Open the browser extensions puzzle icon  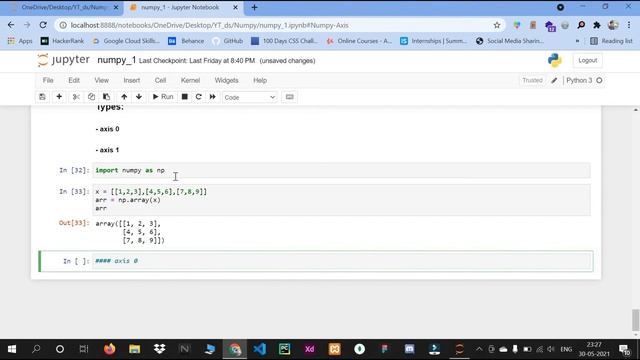[x=597, y=25]
